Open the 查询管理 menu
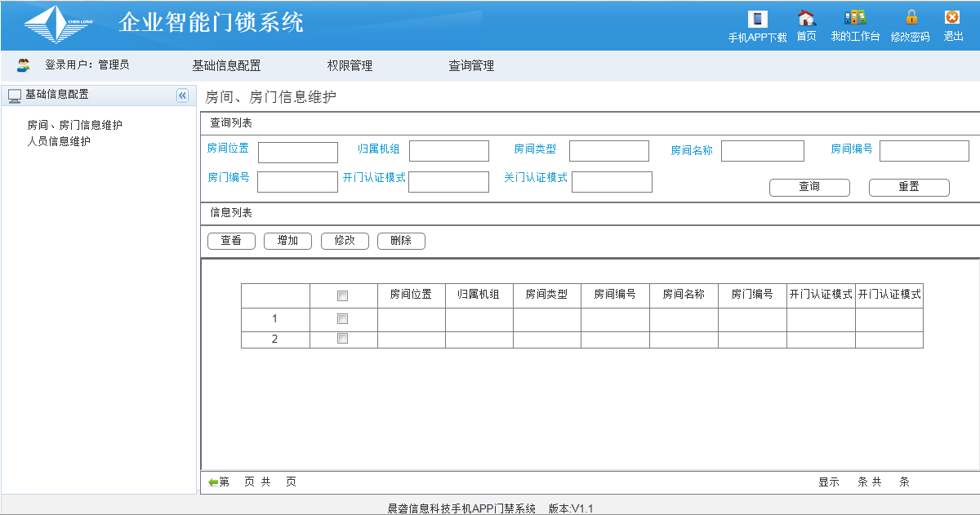 471,66
